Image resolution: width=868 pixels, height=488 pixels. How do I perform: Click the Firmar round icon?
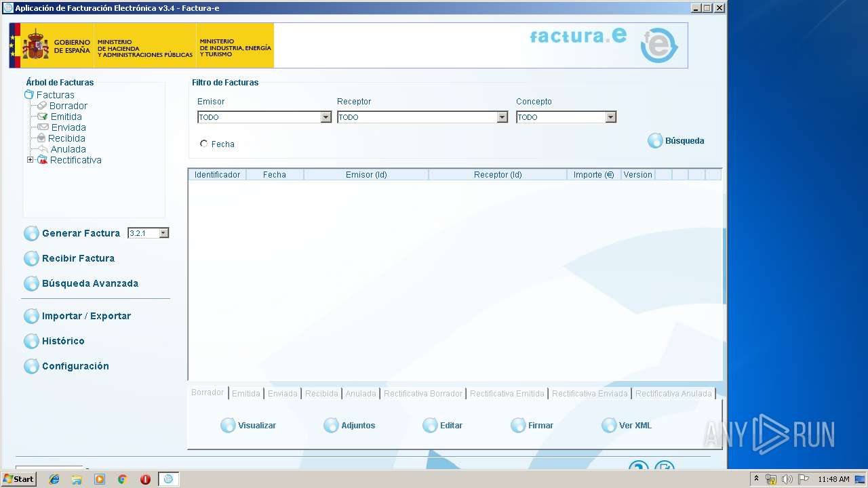[x=518, y=426]
